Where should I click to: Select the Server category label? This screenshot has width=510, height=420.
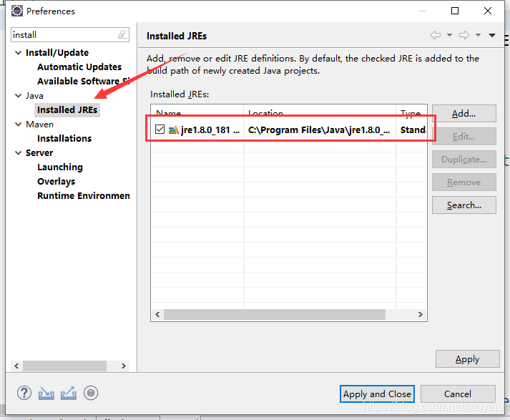pos(39,153)
